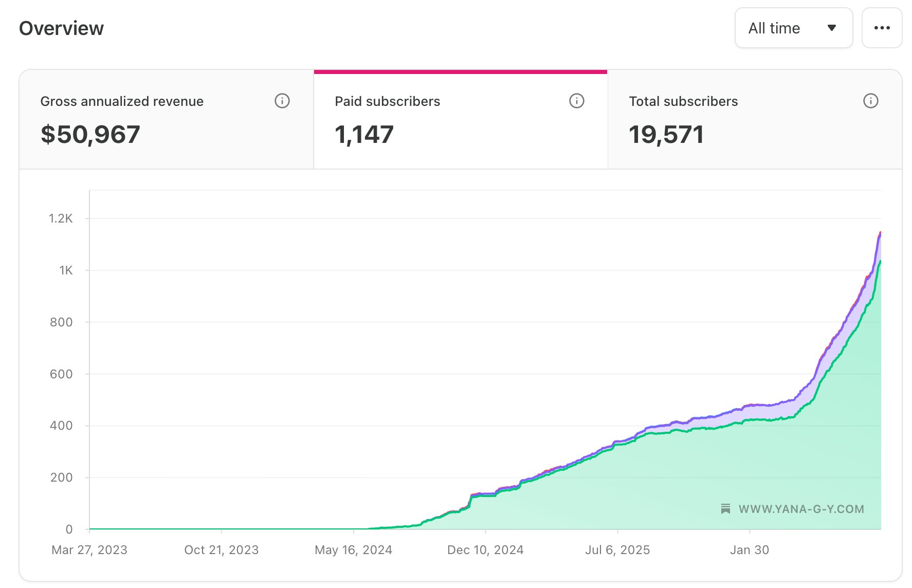Select the Paid subscribers tab
The image size is (912, 588).
461,119
